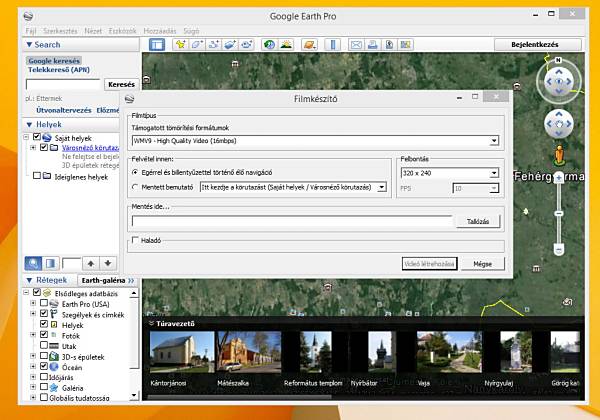Screen dimensions: 600x420
Task: Move selected place down with down arrow
Action: [108, 263]
